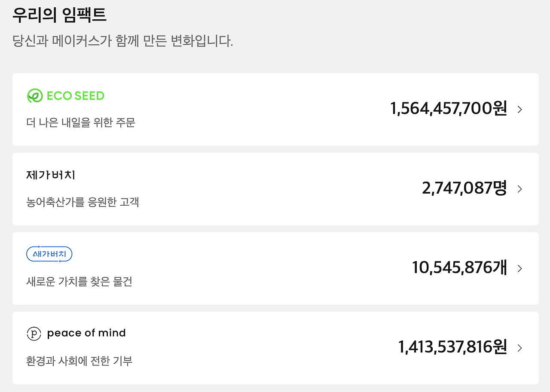Click the 당신과 메이커스가 함께 만든 변화입니다 subtitle
The width and height of the screenshot is (550, 392).
click(x=123, y=42)
